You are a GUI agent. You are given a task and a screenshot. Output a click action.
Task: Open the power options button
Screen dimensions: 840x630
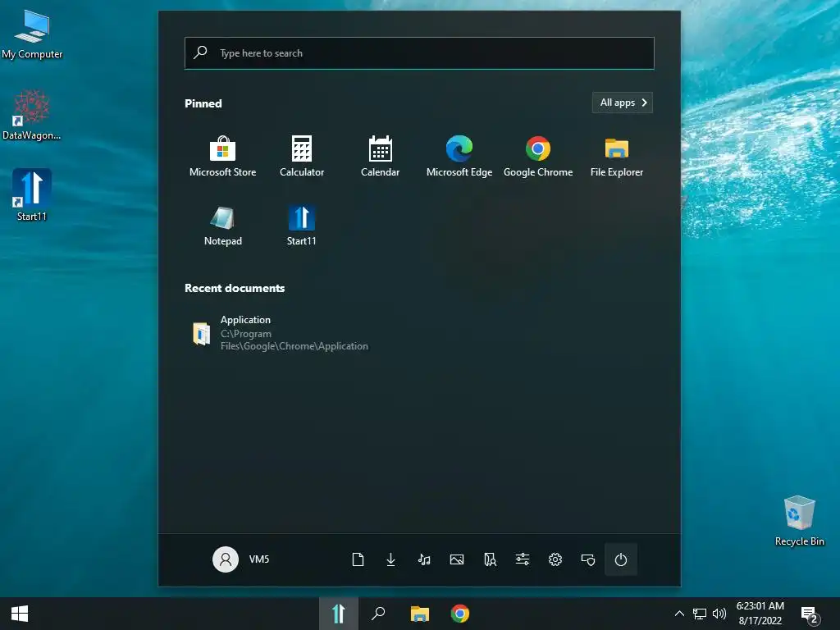click(621, 559)
